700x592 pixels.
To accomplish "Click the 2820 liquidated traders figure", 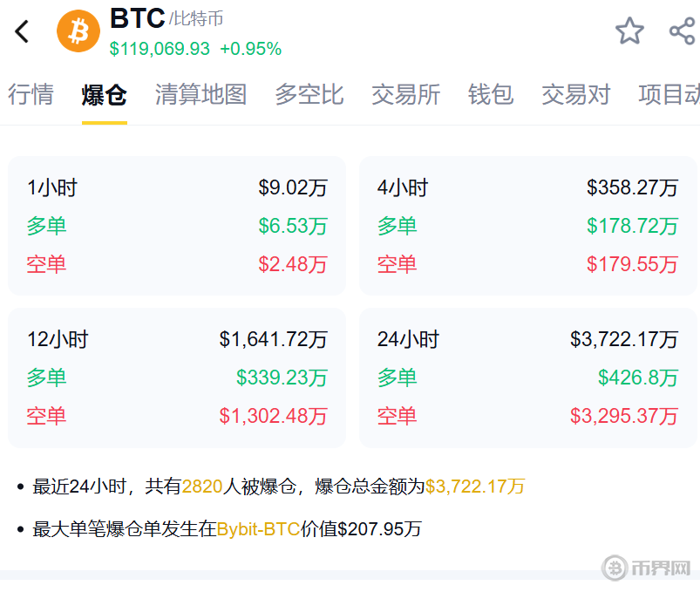I will (202, 487).
